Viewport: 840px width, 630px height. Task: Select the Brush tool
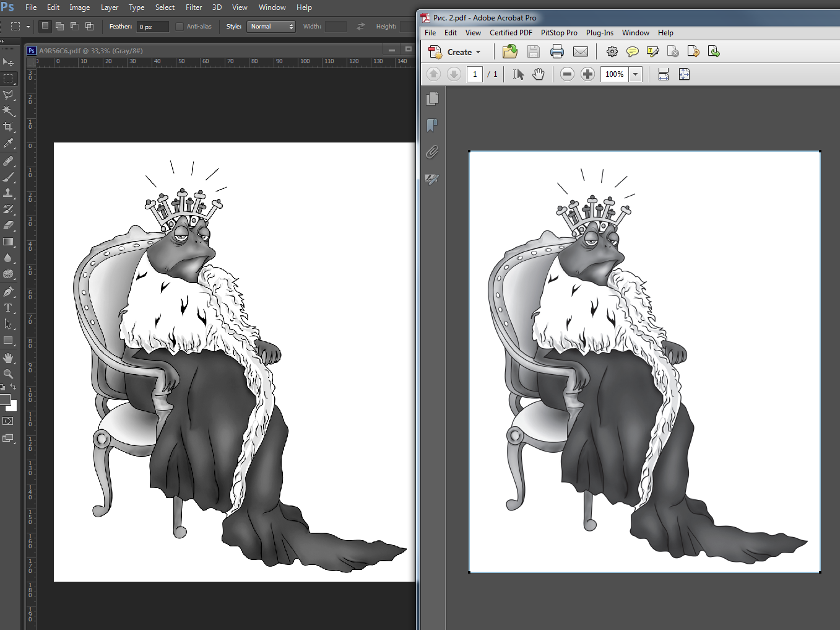click(x=8, y=177)
